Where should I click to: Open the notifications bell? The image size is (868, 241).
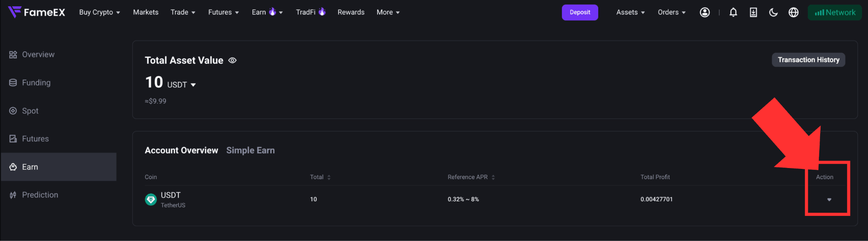pyautogui.click(x=733, y=12)
